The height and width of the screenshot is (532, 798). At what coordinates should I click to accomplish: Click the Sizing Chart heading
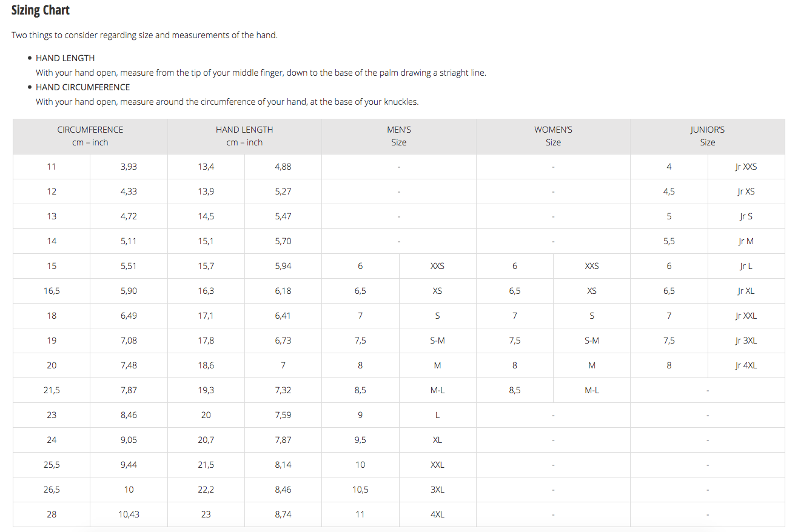coord(41,10)
